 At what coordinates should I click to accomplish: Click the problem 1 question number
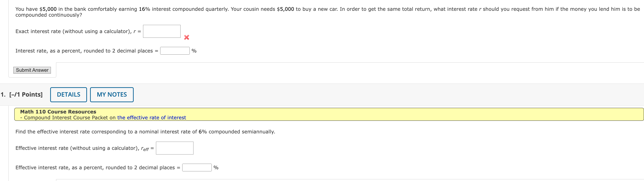pyautogui.click(x=3, y=94)
